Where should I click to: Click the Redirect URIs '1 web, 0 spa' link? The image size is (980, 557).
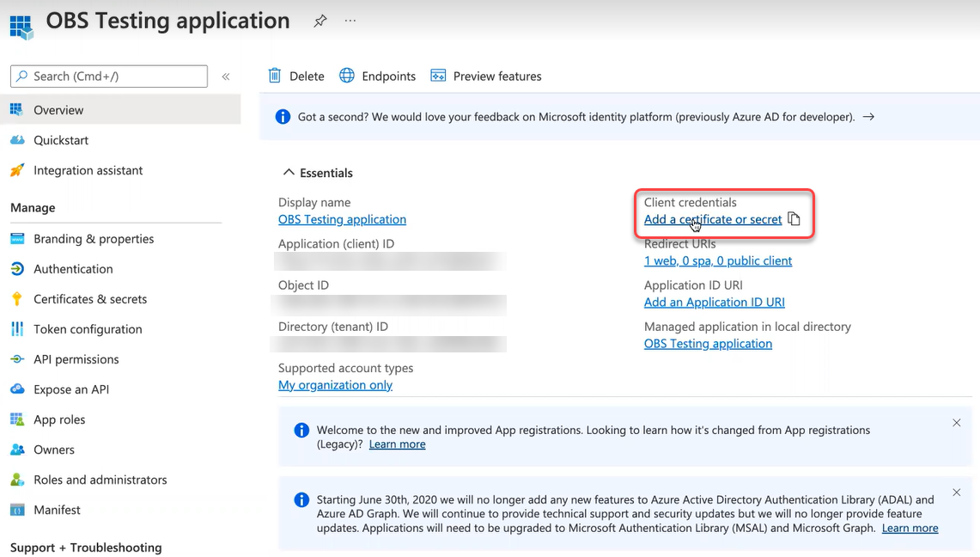click(x=718, y=260)
